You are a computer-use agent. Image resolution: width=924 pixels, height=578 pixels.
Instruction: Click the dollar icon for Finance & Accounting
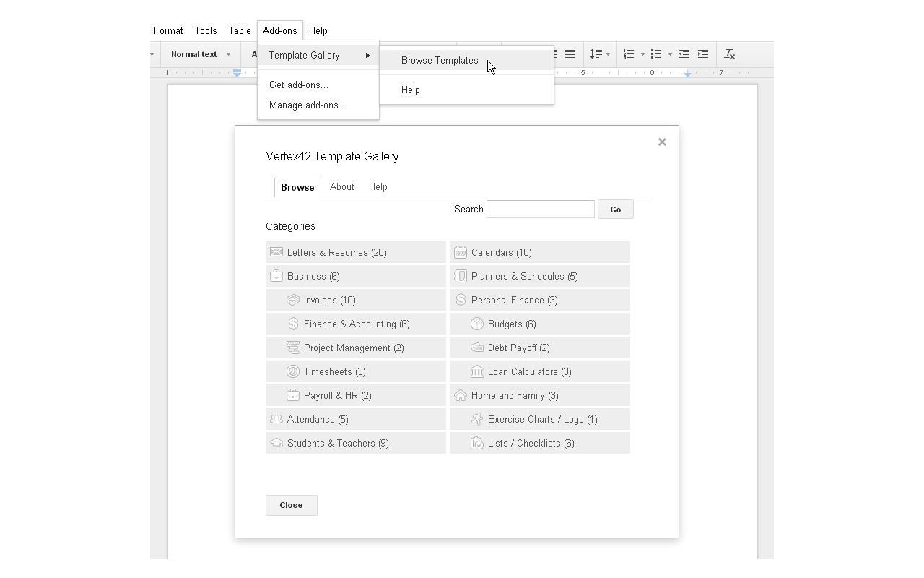tap(293, 324)
